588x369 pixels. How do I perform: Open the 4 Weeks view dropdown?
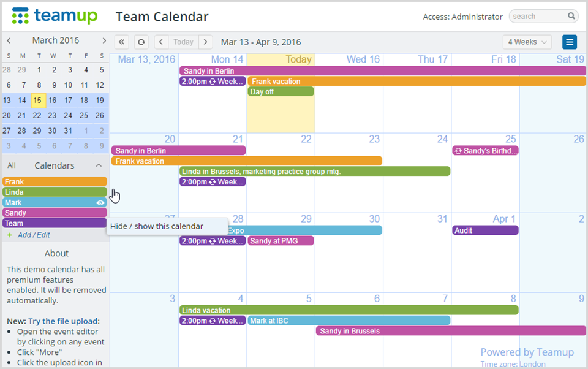tap(527, 42)
